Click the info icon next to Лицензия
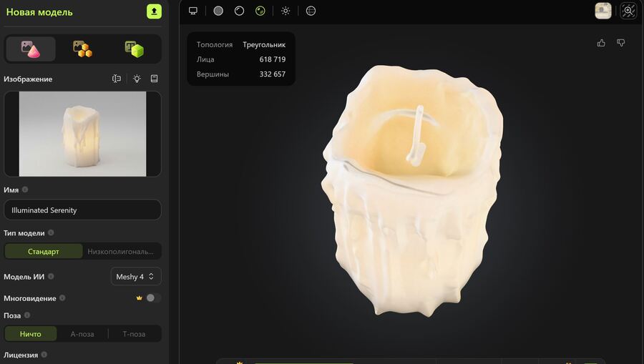644x364 pixels. [x=44, y=355]
